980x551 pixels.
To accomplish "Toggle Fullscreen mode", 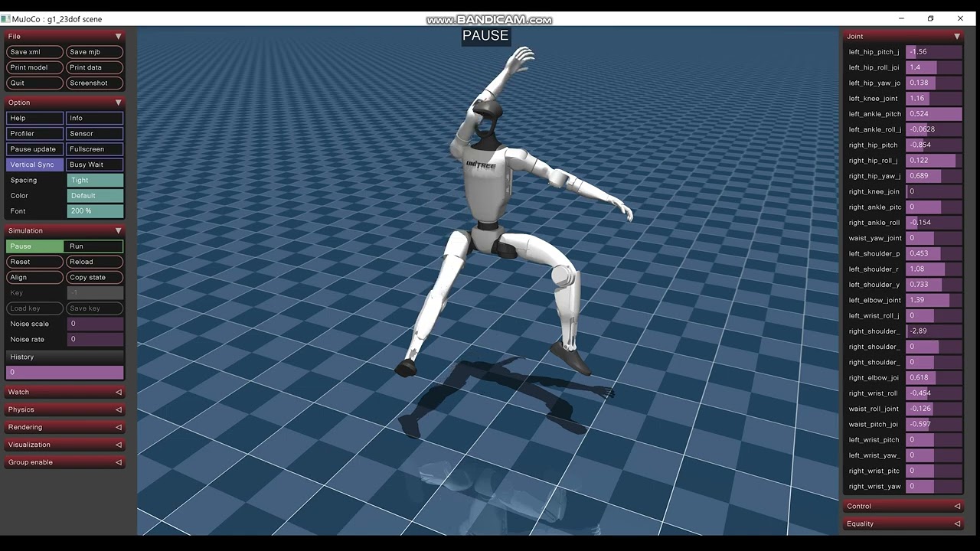I will tap(94, 149).
